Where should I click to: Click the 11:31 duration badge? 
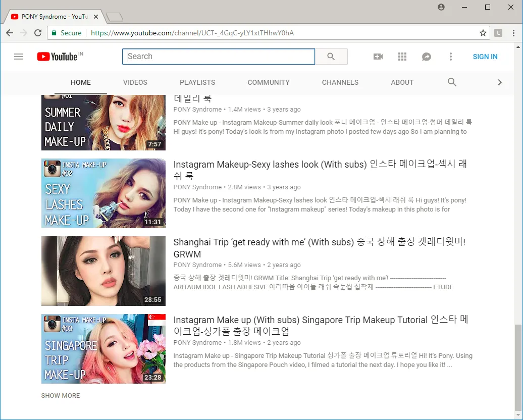coord(153,222)
